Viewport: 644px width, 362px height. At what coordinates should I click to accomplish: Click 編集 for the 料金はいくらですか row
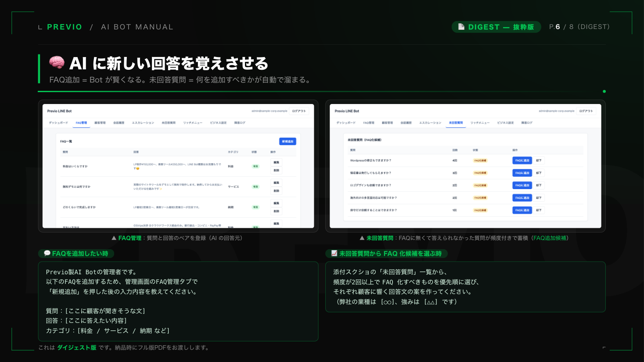point(276,162)
